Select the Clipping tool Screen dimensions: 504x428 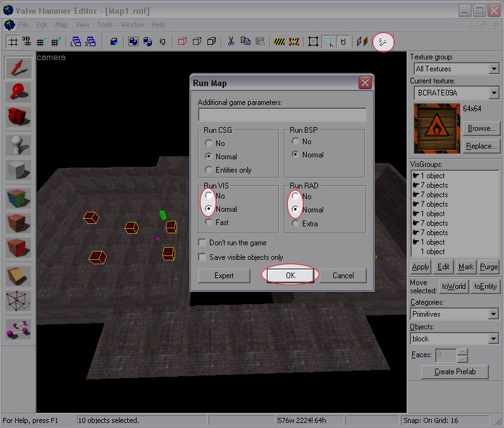point(18,276)
